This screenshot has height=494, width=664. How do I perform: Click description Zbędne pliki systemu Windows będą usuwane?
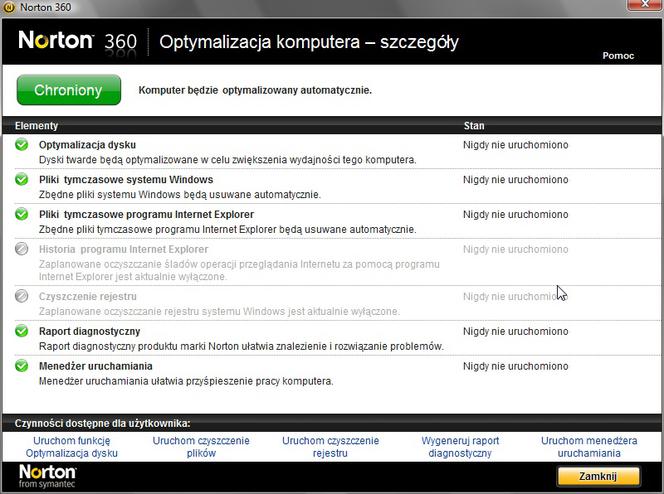click(180, 195)
